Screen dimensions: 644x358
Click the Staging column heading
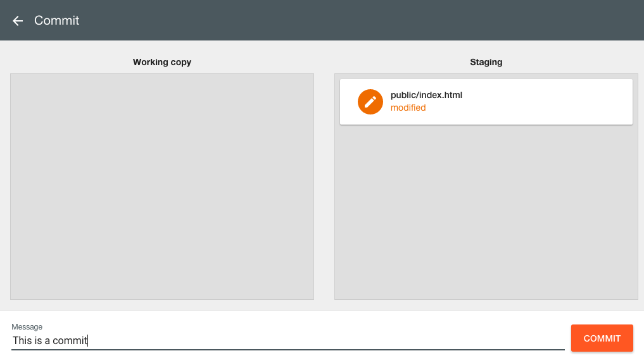(x=486, y=62)
